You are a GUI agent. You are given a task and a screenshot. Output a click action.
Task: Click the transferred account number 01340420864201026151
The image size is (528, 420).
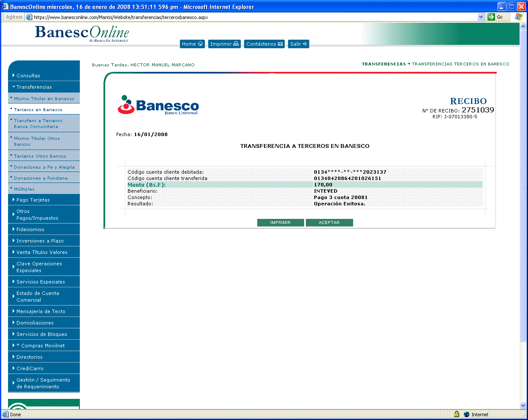(348, 178)
